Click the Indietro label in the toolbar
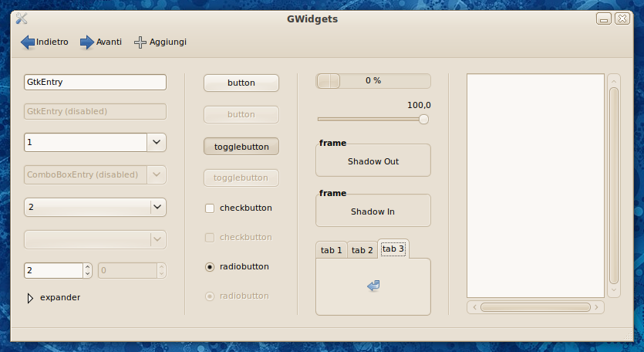The height and width of the screenshot is (352, 644). pos(52,42)
